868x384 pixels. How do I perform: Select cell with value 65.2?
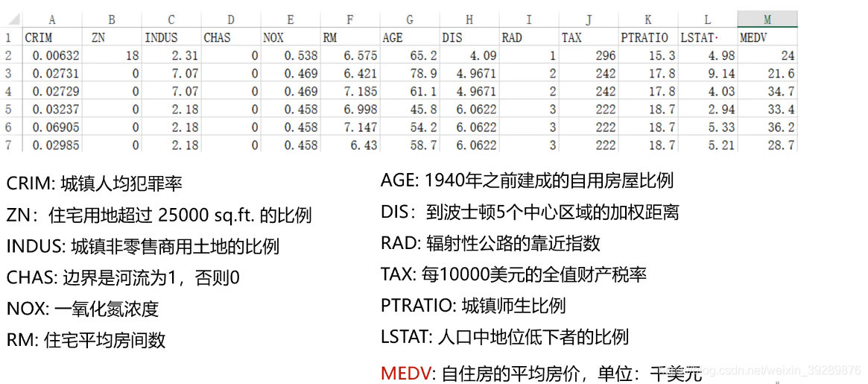point(409,56)
